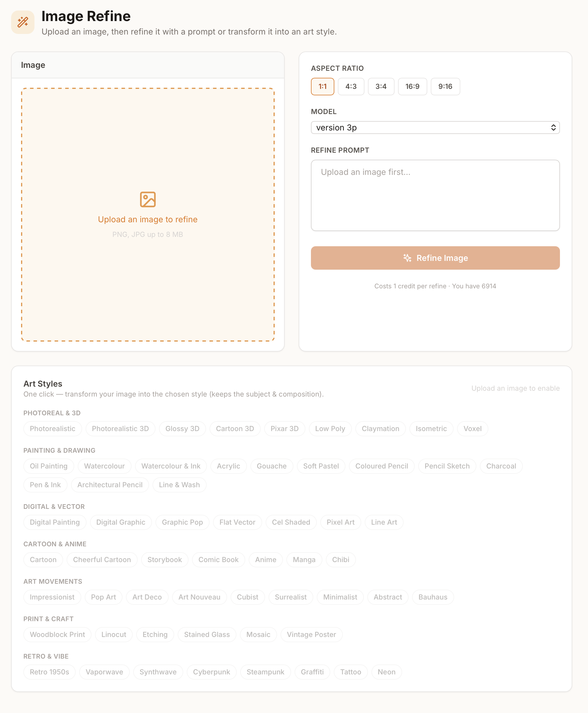
Task: Select the Cyberpunk style chip
Action: pos(211,672)
